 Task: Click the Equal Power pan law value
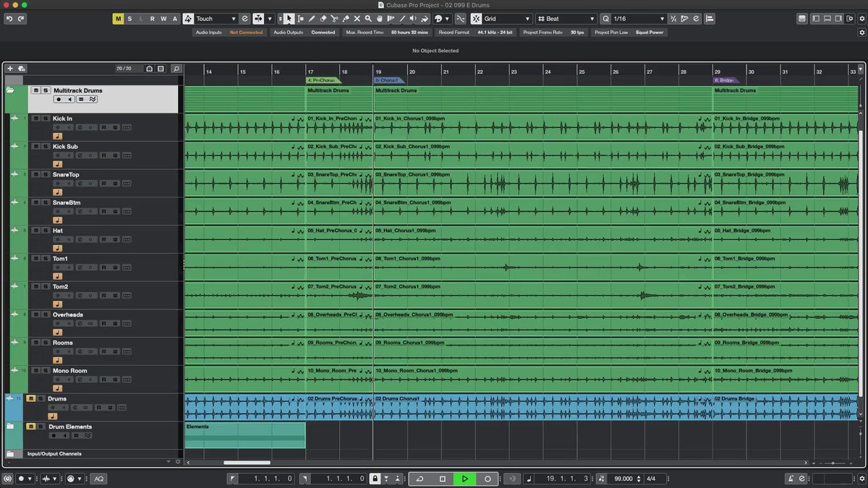[650, 32]
